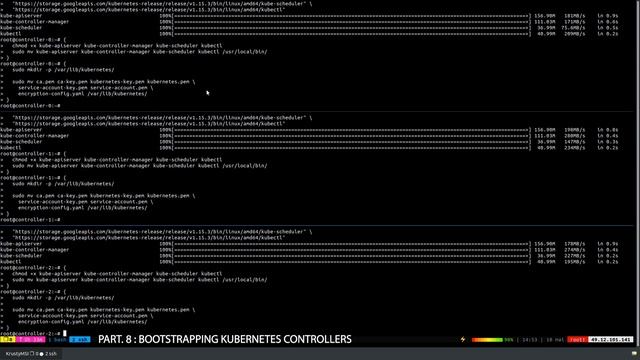Click the '14:53' clock in tmux status bar
The height and width of the screenshot is (360, 640).
tap(530, 340)
